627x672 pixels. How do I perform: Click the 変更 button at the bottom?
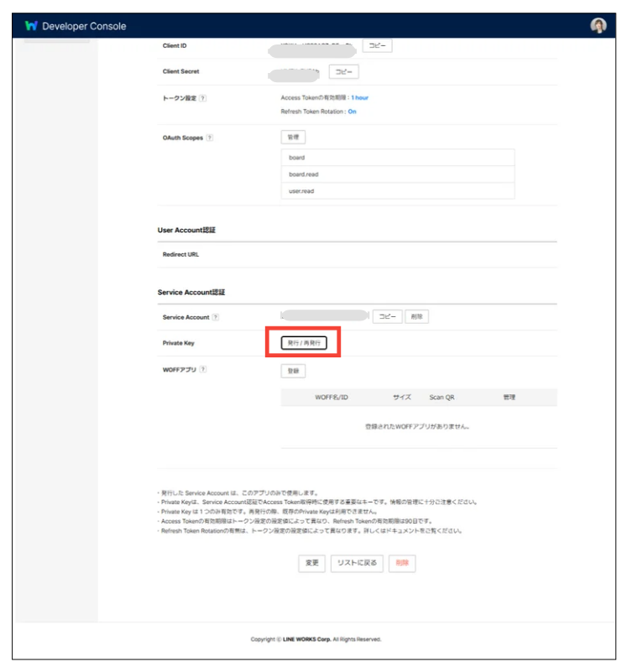[x=311, y=563]
